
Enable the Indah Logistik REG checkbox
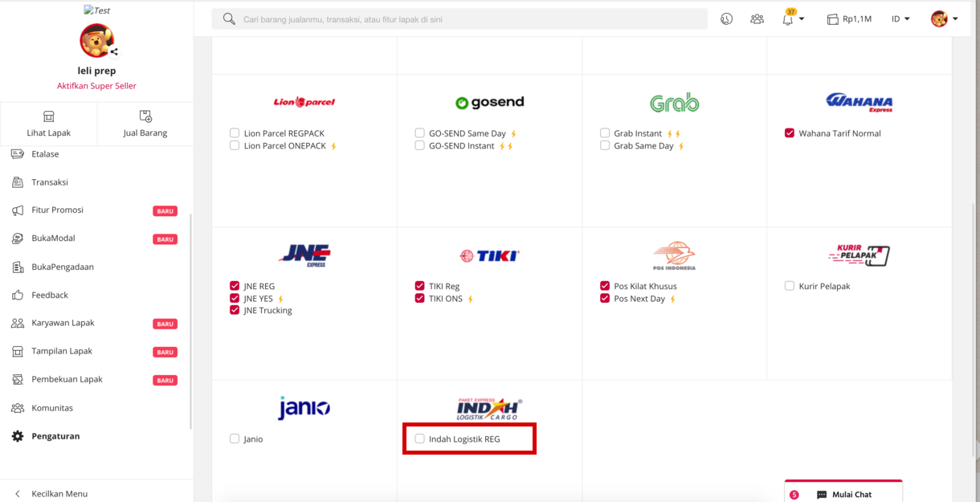click(419, 439)
